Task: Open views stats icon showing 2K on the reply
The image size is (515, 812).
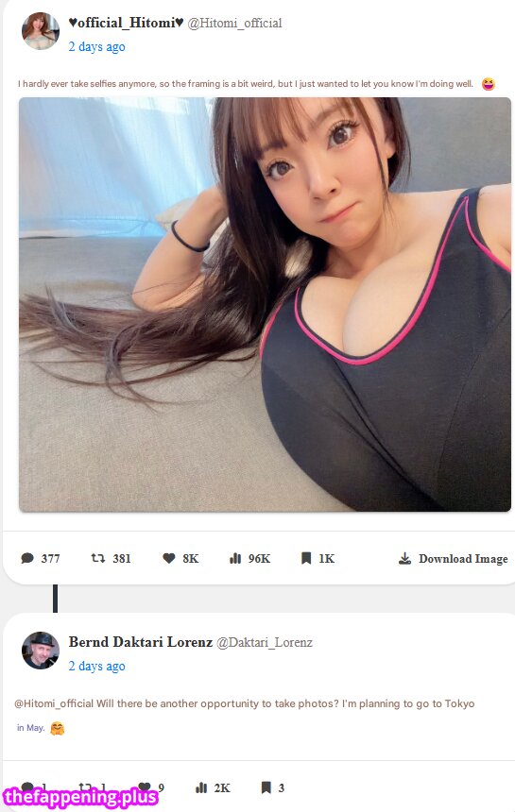Action: 201,787
